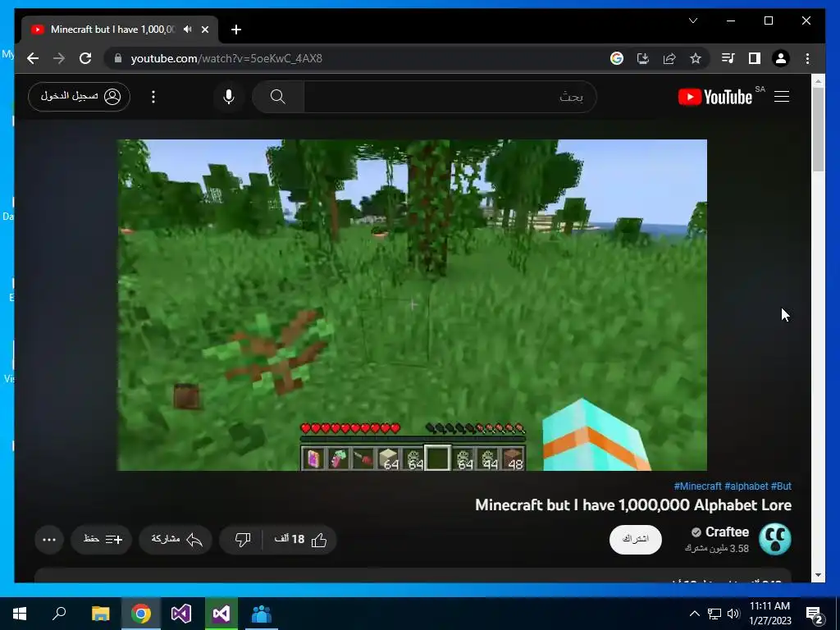Save the video to a playlist

tap(102, 540)
